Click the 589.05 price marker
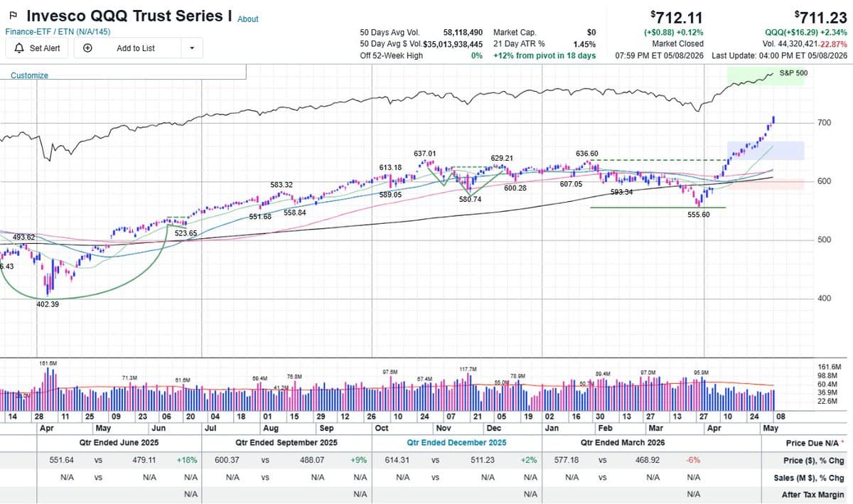Screen dimensions: 853x504 (390, 195)
